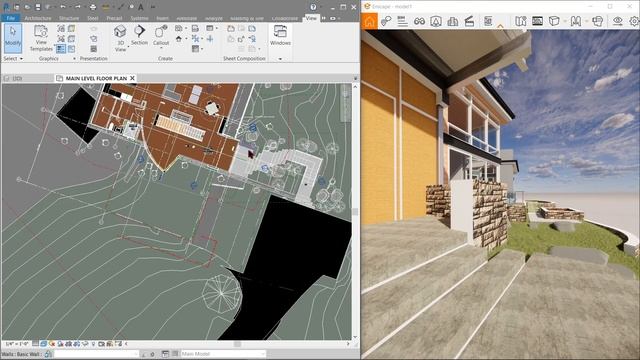The image size is (640, 360).
Task: Switch to the {3D} view tab
Action: point(17,78)
